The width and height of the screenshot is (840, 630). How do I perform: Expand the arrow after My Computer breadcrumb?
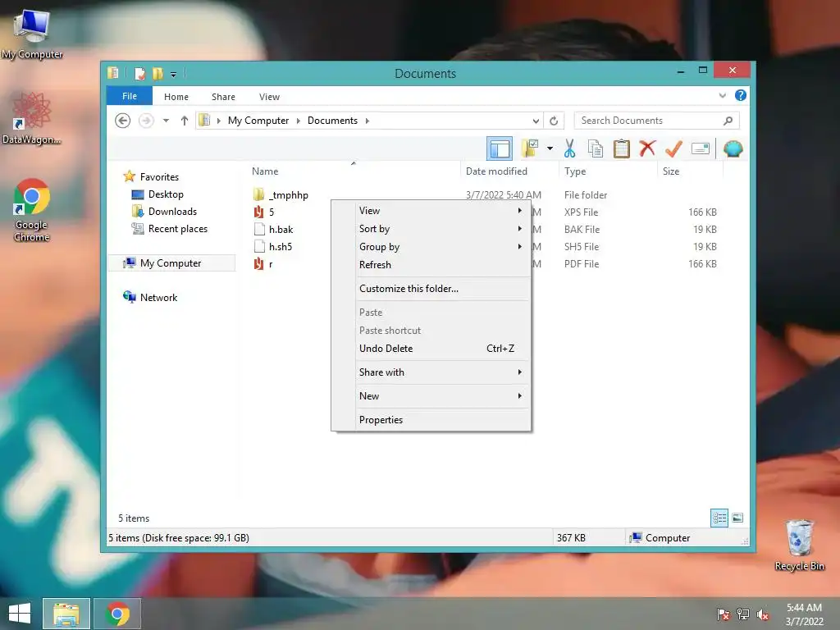pyautogui.click(x=299, y=121)
